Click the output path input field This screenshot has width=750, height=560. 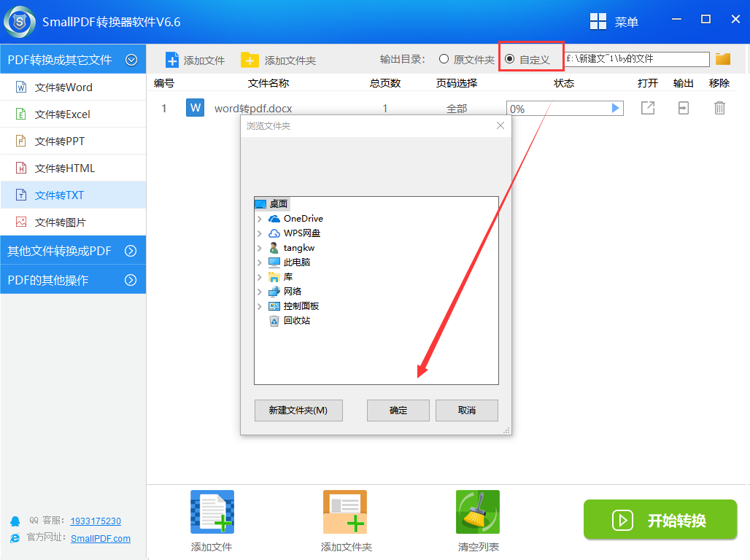point(637,59)
